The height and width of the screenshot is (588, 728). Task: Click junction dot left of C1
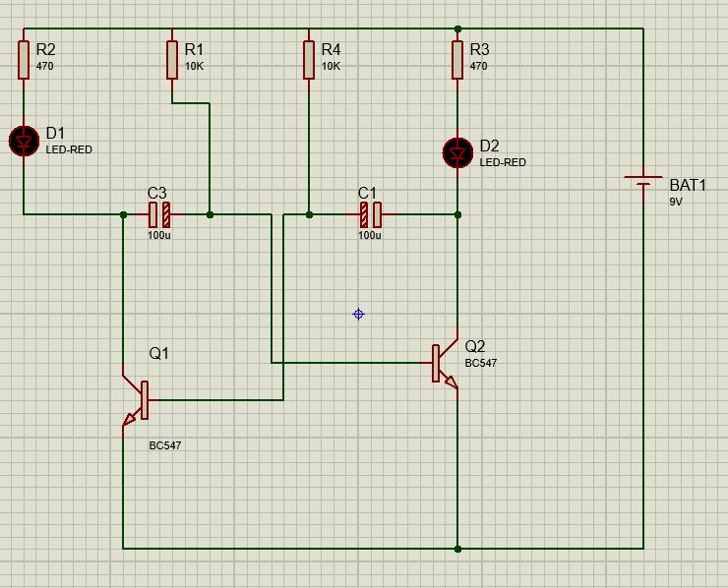(x=309, y=215)
